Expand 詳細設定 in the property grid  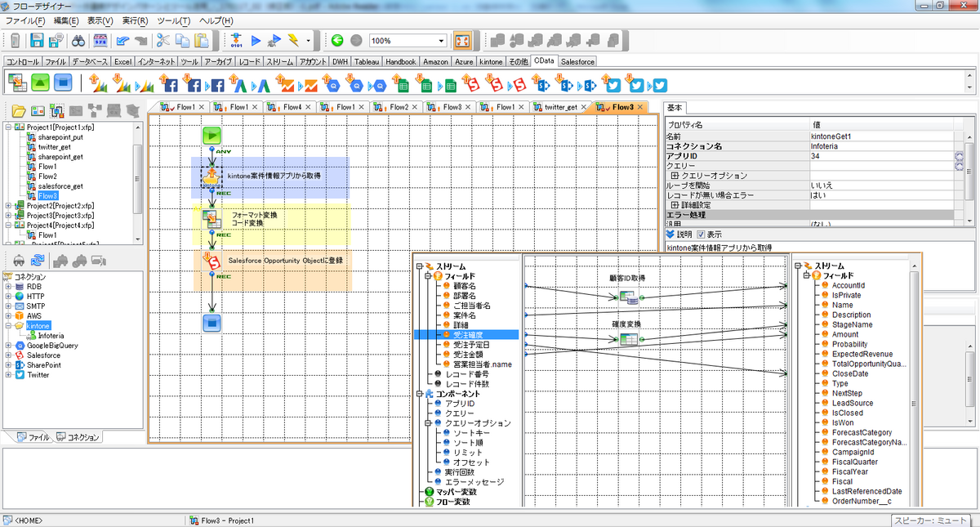coord(675,205)
